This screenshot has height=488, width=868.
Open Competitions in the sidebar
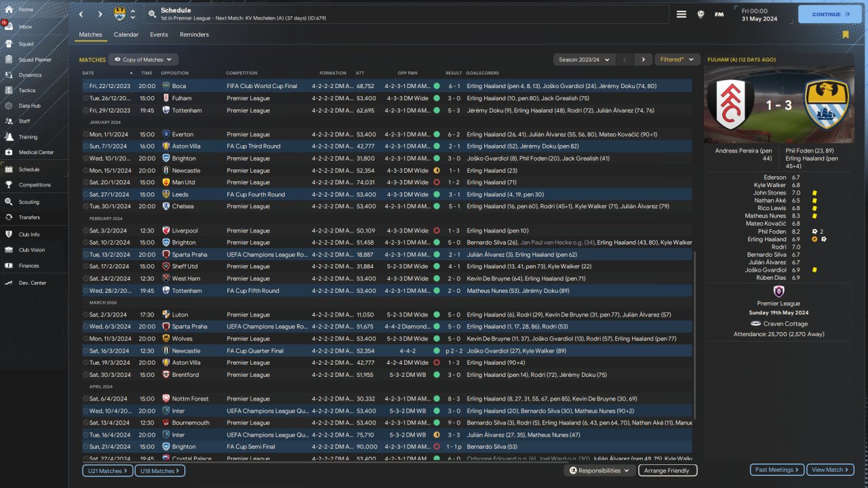coord(34,185)
